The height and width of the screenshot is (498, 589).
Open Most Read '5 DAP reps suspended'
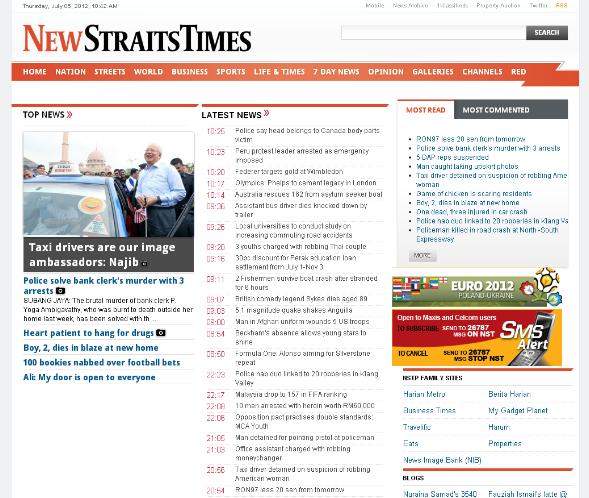pyautogui.click(x=452, y=157)
